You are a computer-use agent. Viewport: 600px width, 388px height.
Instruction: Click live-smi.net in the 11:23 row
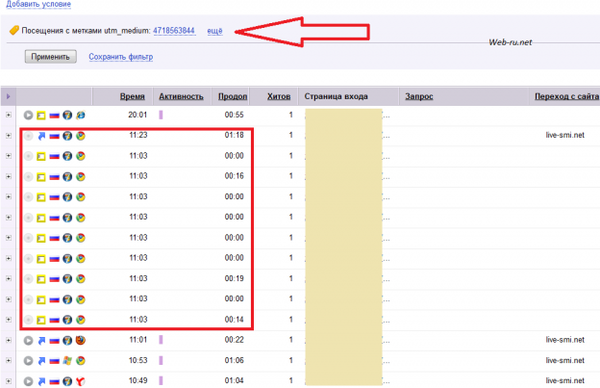point(565,135)
